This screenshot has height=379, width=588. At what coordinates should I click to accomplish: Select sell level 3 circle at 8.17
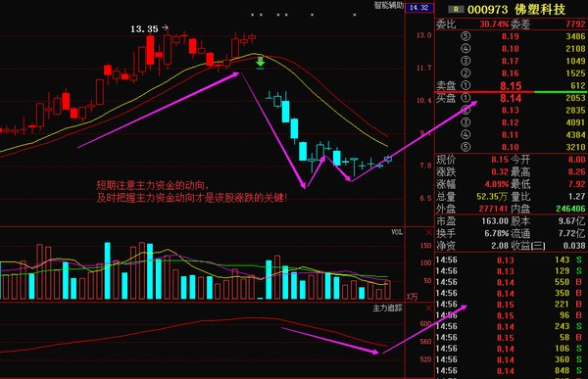(x=465, y=61)
